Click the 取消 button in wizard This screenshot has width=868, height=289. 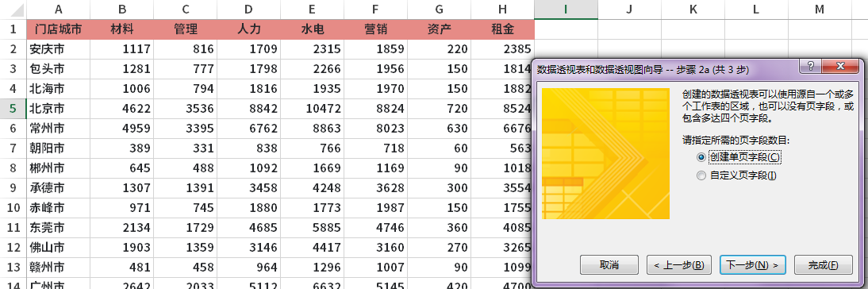point(609,264)
